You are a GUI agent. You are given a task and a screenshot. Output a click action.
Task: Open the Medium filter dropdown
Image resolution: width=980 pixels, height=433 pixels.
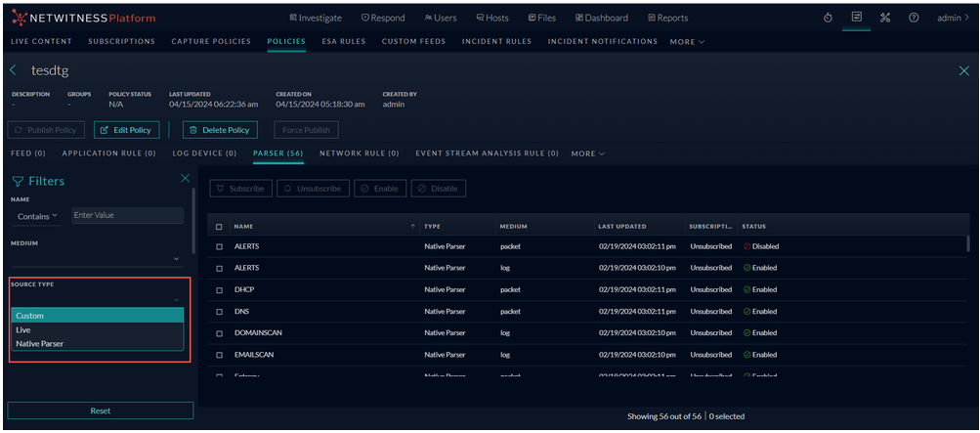[x=176, y=259]
